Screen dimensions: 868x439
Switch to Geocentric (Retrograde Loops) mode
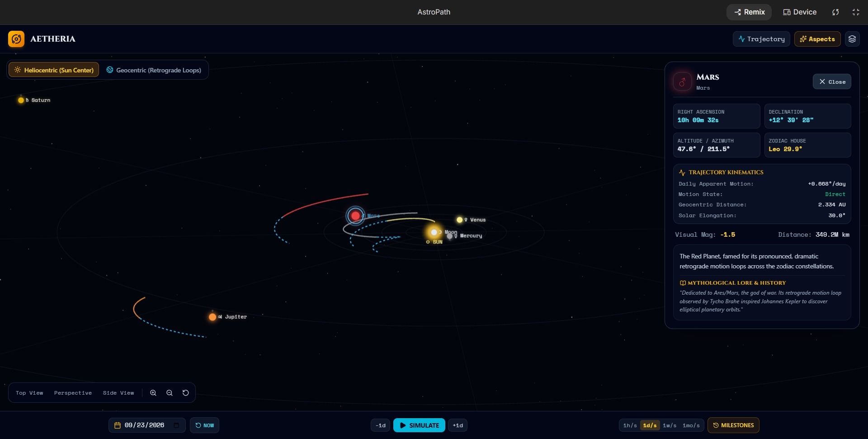(154, 70)
